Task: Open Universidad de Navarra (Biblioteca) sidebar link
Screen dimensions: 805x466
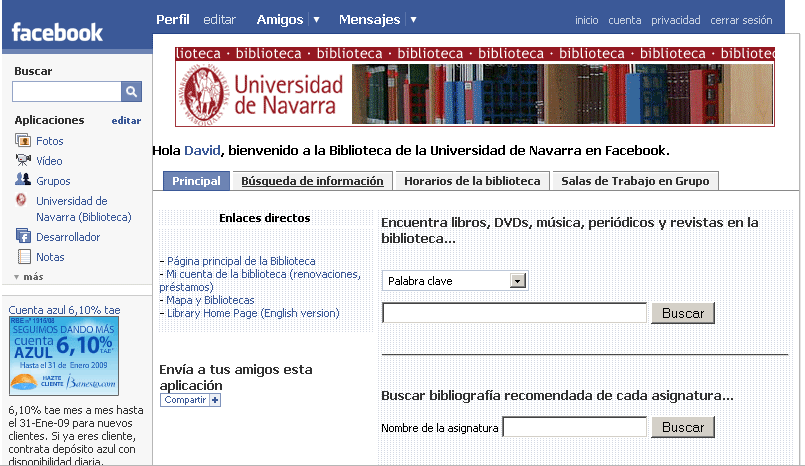Action: [x=84, y=209]
